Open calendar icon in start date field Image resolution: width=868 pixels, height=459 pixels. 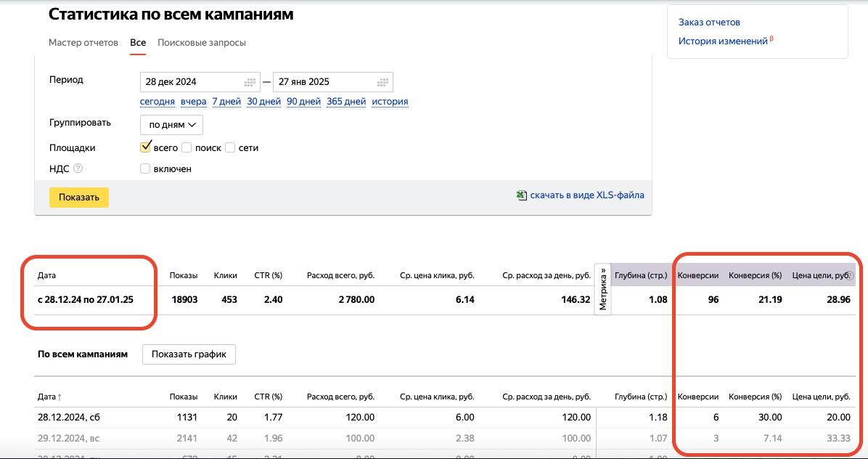pos(250,82)
